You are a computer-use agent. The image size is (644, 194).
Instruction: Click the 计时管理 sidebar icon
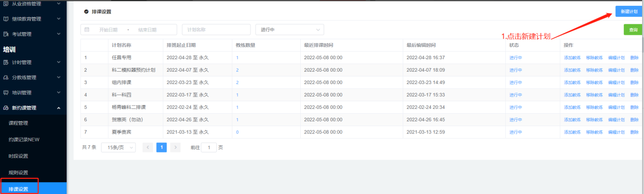[x=6, y=62]
